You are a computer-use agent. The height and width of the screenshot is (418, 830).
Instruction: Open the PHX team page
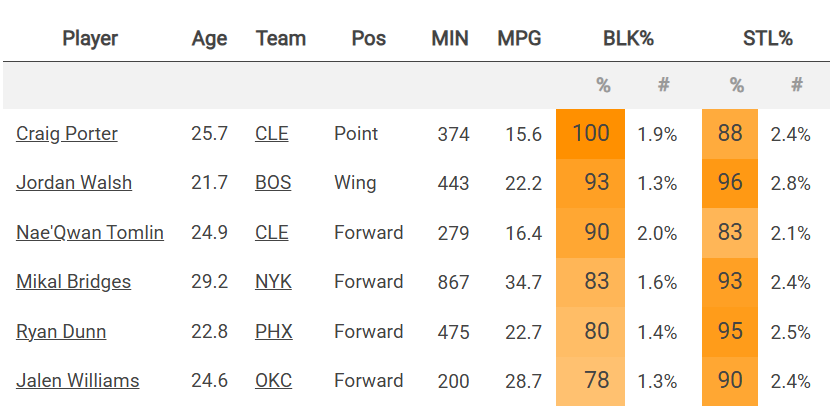tap(273, 331)
